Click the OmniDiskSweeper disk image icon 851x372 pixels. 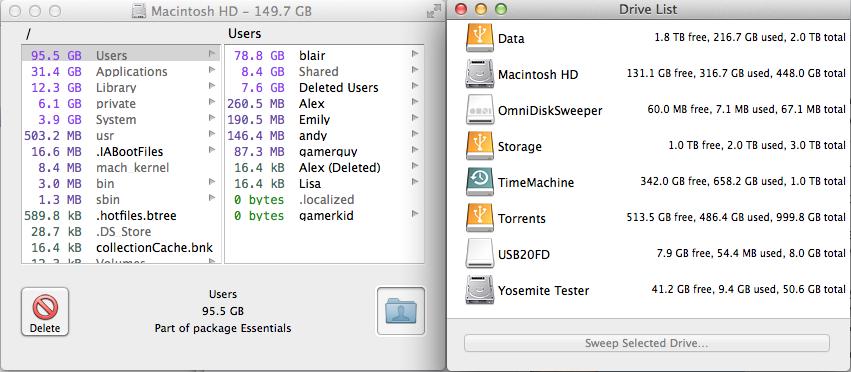(479, 110)
